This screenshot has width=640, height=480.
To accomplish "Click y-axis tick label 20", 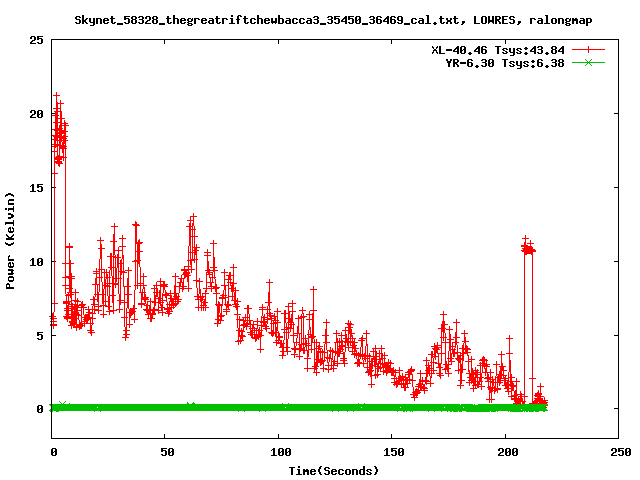I will pos(36,114).
